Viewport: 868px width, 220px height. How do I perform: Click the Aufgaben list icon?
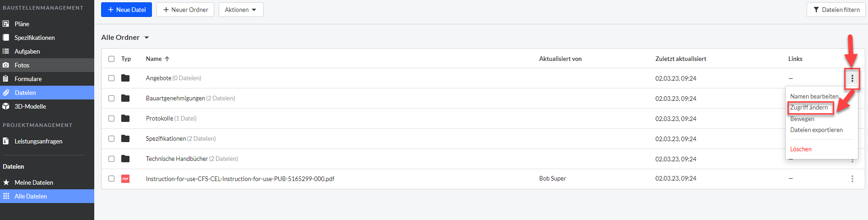(x=6, y=51)
